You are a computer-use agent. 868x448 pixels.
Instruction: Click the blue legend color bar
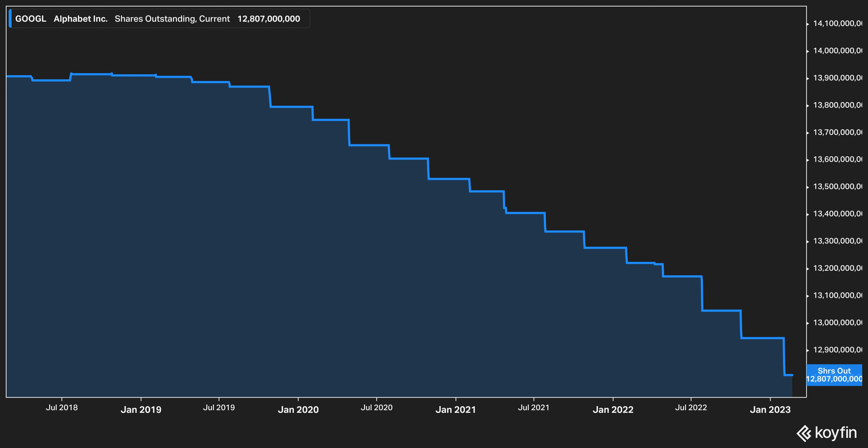(10, 19)
